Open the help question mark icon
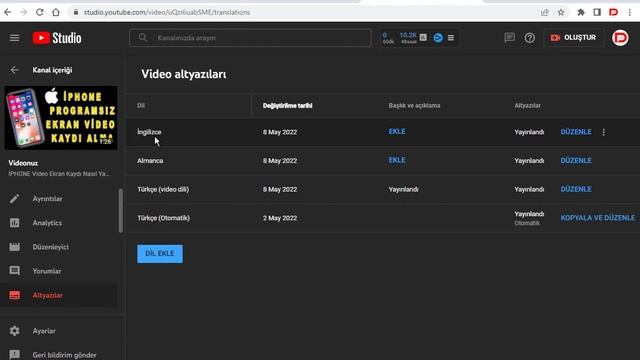640x360 pixels. (529, 38)
